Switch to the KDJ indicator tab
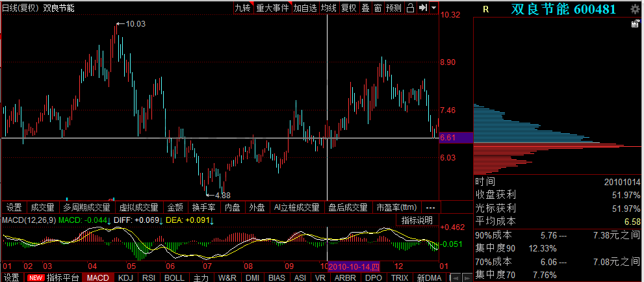Image resolution: width=644 pixels, height=282 pixels. (x=125, y=277)
